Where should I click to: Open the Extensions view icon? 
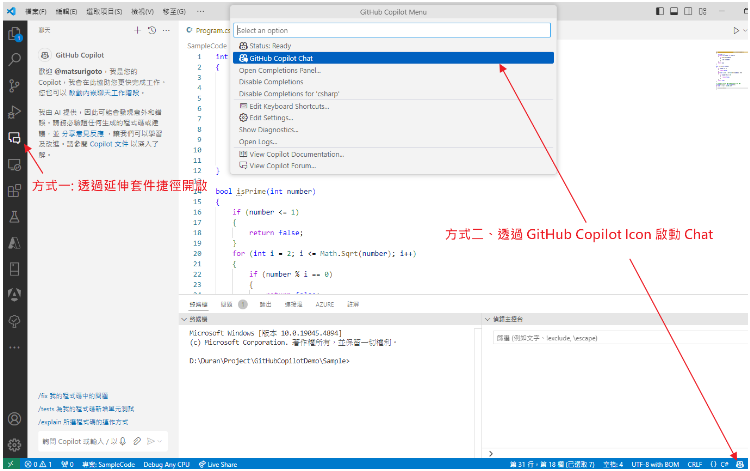coord(14,191)
